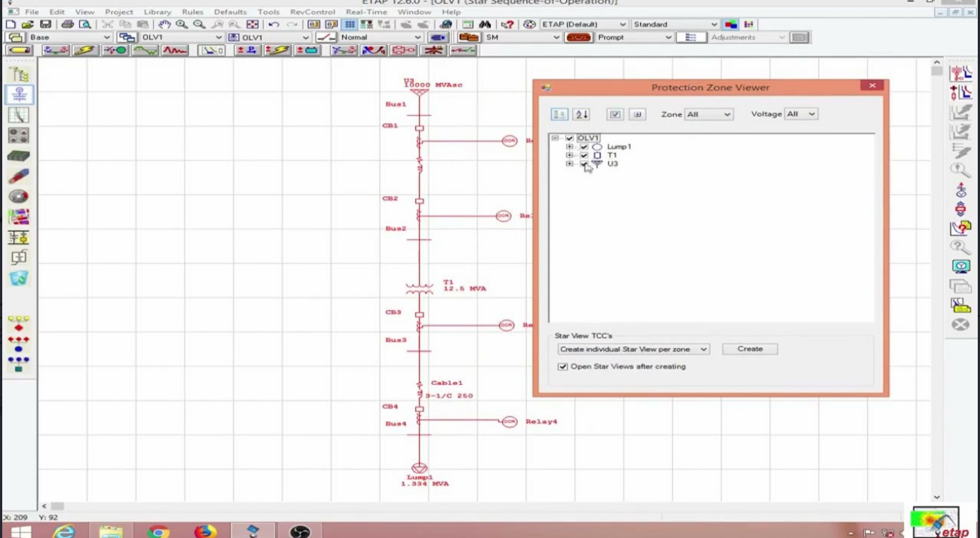
Task: Click the Zoom to Fit icon
Action: (252, 25)
